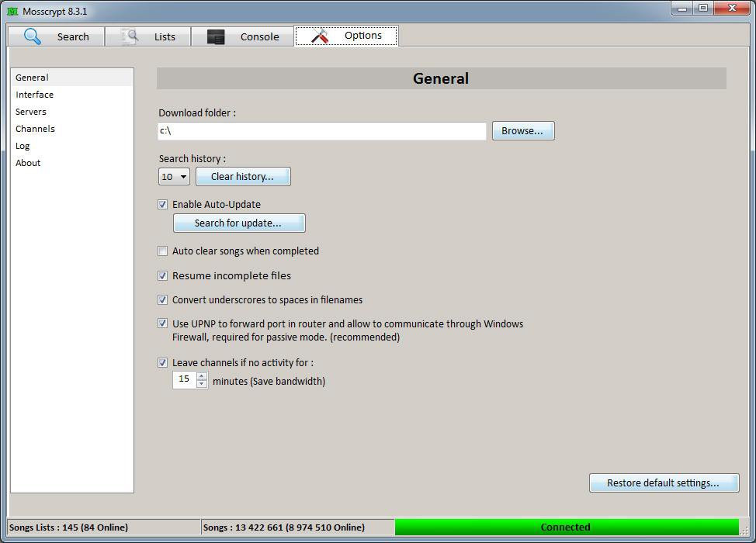The width and height of the screenshot is (756, 543).
Task: Click the Mosscrypt app icon in title bar
Action: (x=12, y=11)
